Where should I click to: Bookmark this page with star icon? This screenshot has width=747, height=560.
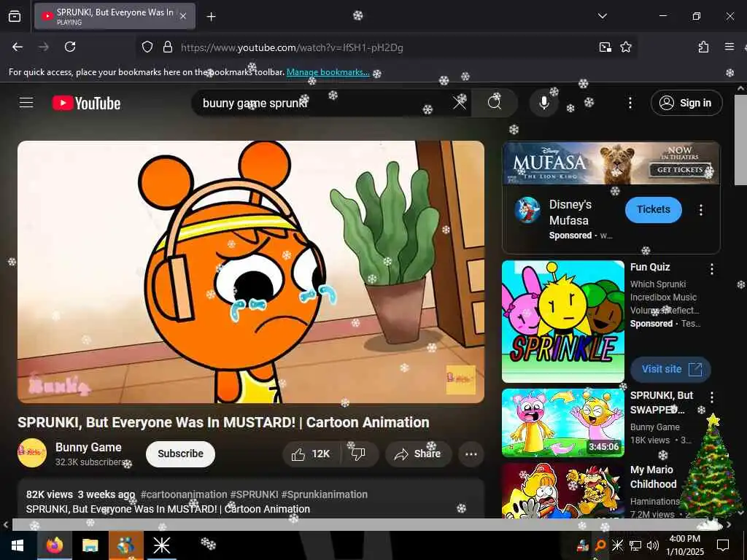point(625,47)
